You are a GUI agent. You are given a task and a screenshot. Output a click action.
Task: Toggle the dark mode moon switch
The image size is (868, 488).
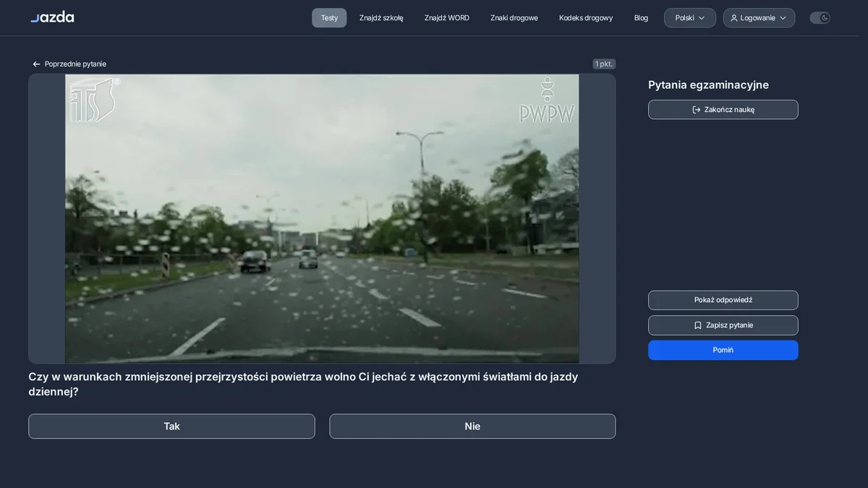(x=820, y=18)
